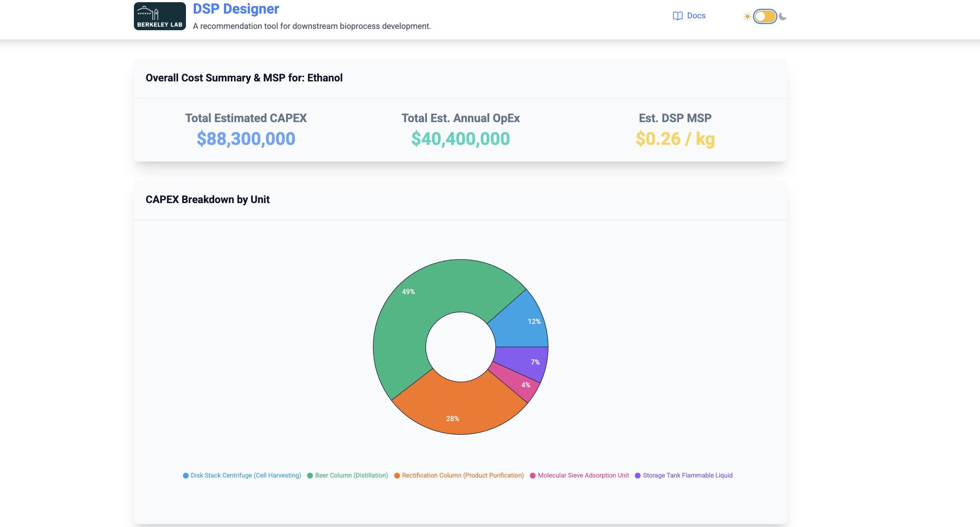Viewport: 980px width, 527px height.
Task: Click the $88,300,000 CAPEX value
Action: 246,139
